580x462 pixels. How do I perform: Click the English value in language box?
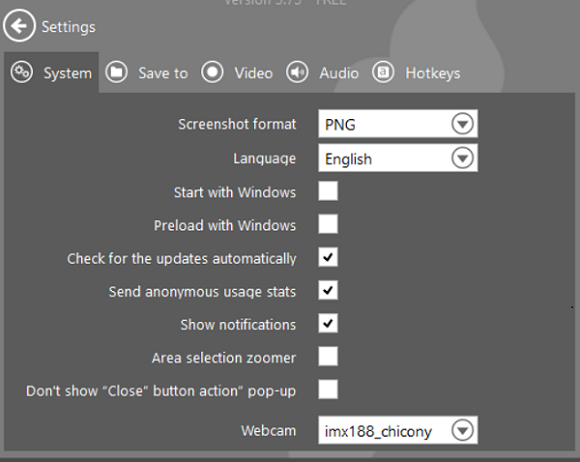pyautogui.click(x=348, y=159)
